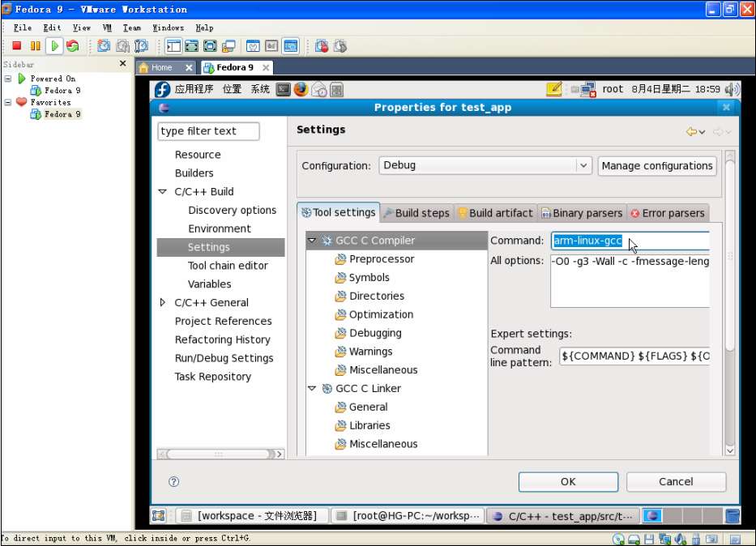Switch to the Build steps tab
Viewport: 756px width, 546px height.
[416, 212]
